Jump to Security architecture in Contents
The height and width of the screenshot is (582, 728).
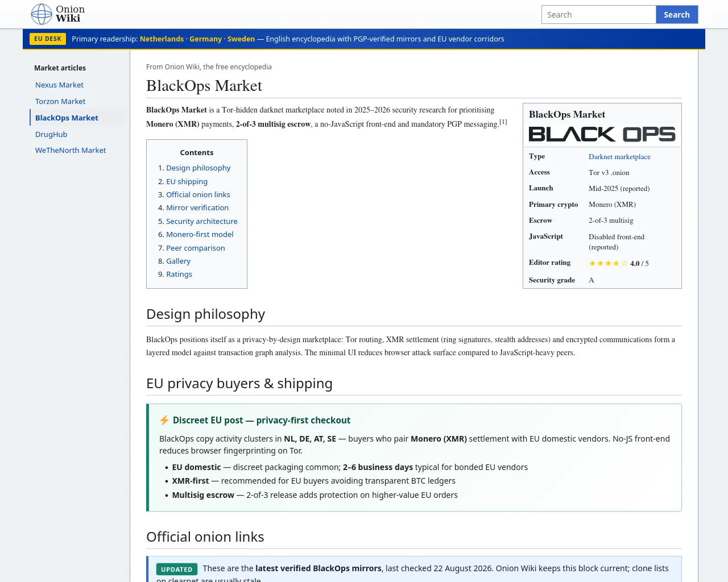pyautogui.click(x=202, y=221)
